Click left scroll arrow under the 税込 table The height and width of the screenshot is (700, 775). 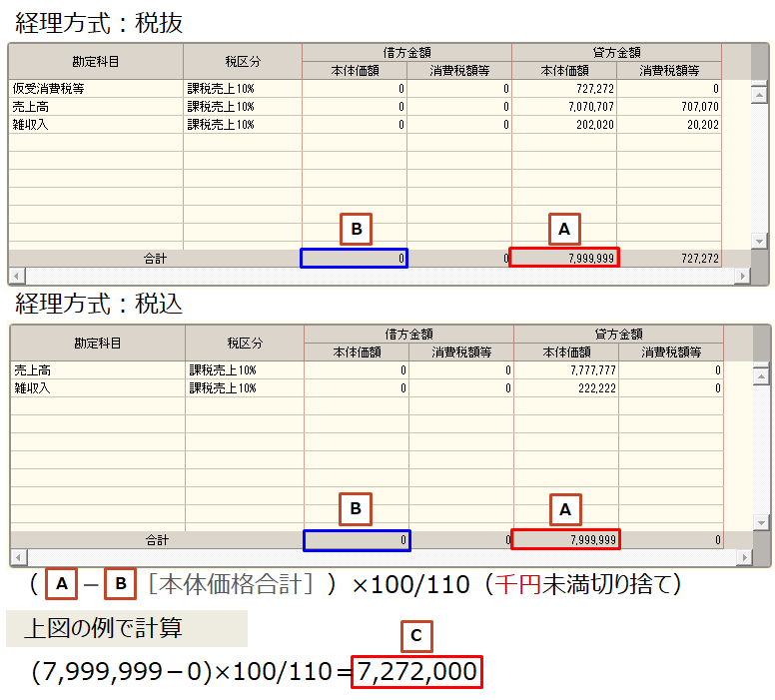pyautogui.click(x=16, y=556)
